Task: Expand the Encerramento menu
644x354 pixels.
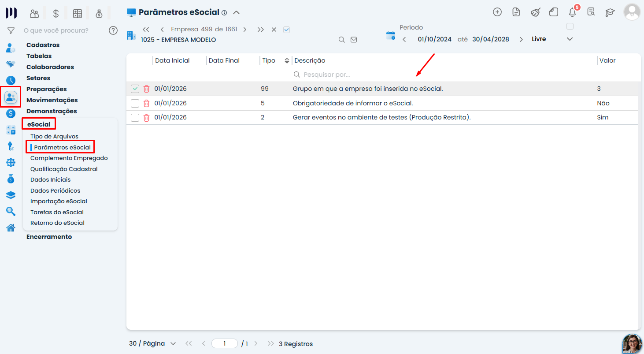Action: (49, 237)
